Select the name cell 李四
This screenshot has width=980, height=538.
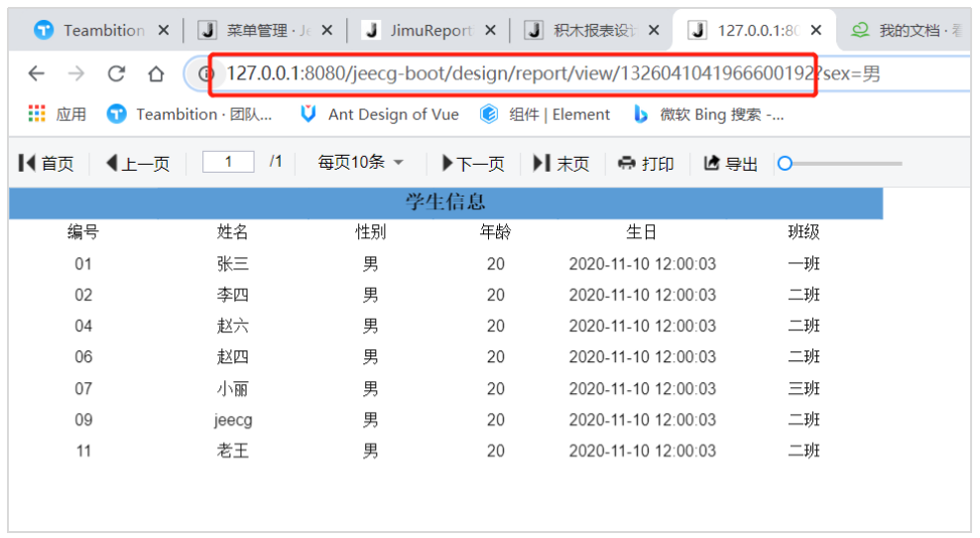click(x=232, y=295)
